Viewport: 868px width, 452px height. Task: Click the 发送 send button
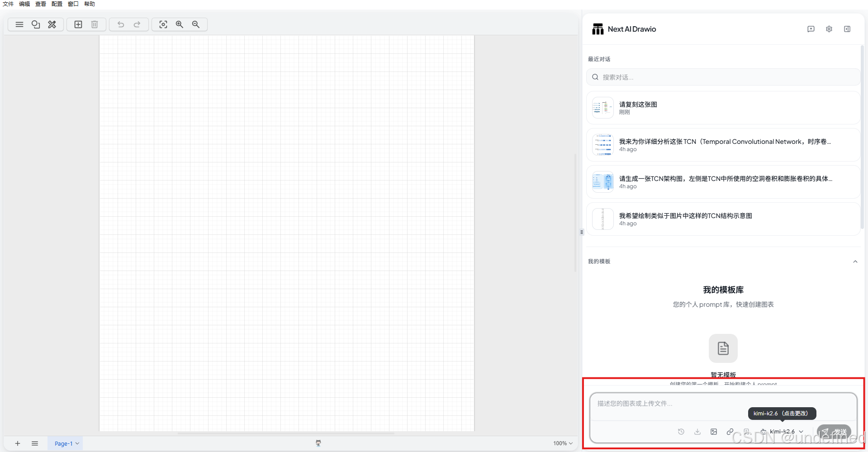pos(834,432)
